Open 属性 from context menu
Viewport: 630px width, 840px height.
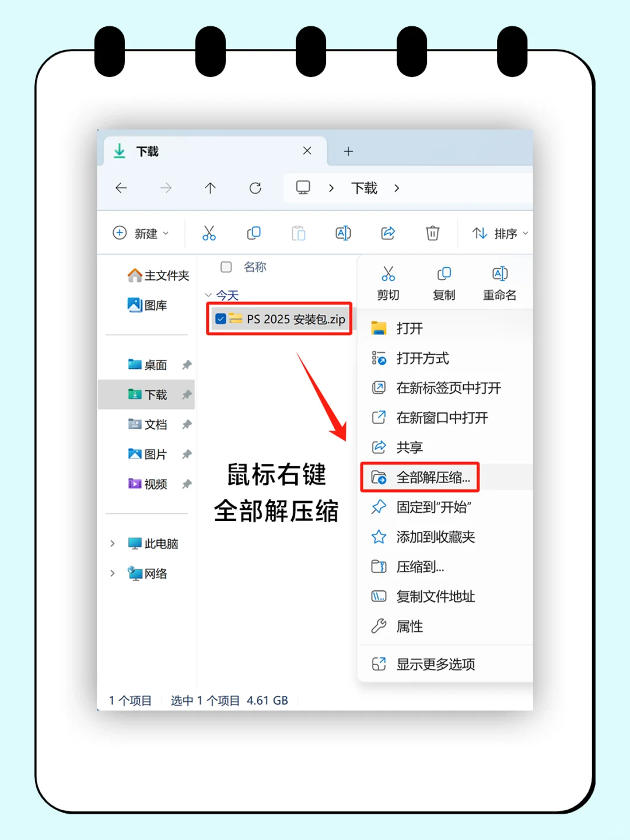pos(446,626)
